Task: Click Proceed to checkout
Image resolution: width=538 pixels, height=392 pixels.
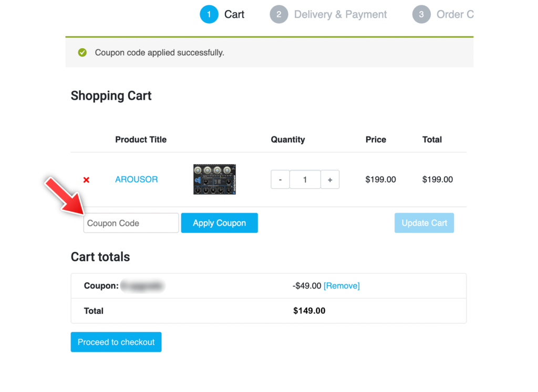Action: click(x=116, y=342)
